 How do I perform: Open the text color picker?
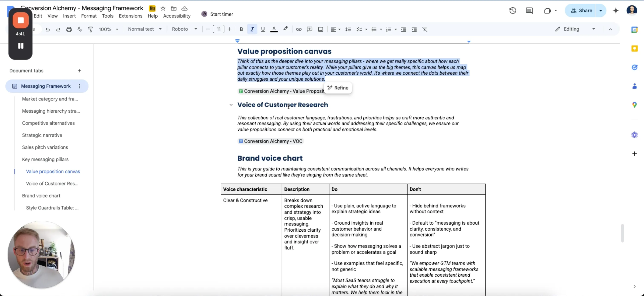pyautogui.click(x=274, y=29)
